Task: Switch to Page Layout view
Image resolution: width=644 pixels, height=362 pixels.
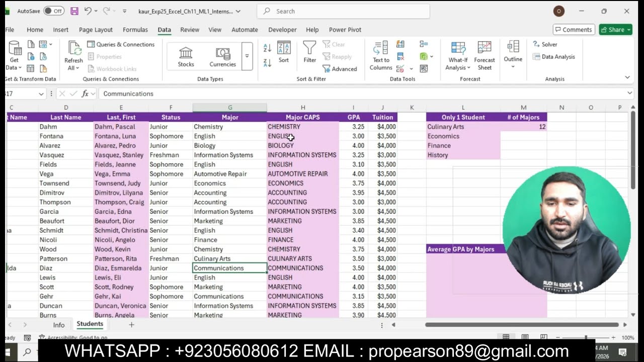Action: 525,337
